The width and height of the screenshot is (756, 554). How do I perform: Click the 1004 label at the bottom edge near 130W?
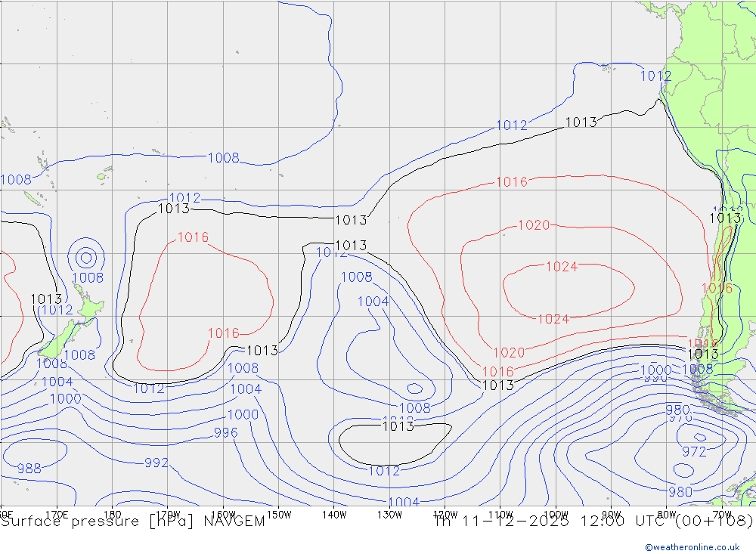click(404, 503)
